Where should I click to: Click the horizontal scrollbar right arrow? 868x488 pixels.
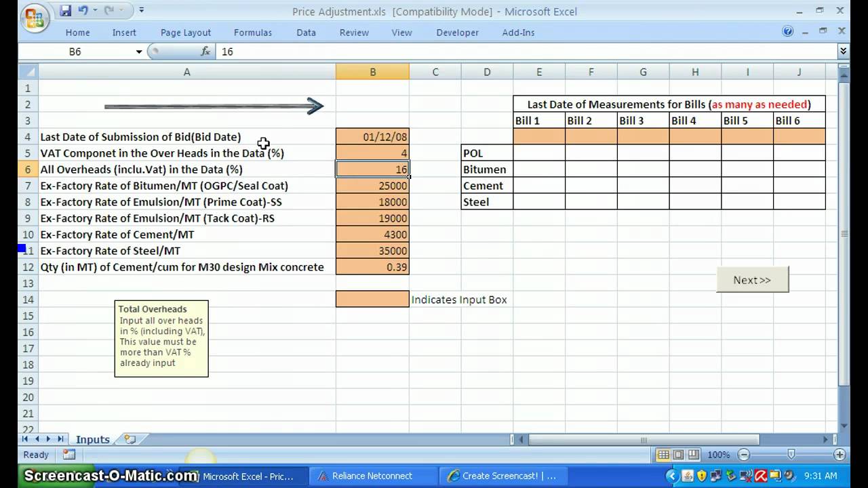point(825,440)
